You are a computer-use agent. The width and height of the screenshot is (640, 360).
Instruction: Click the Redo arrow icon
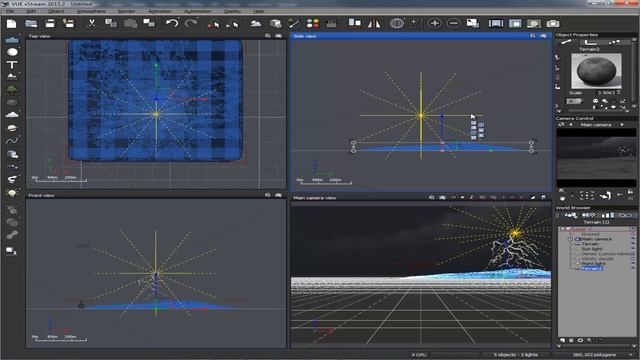pos(191,23)
